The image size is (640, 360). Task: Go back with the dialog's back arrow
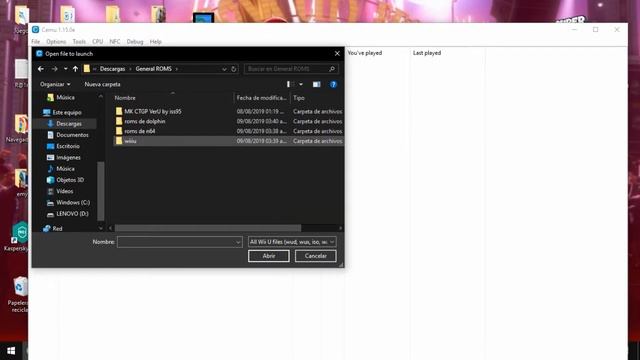[41, 69]
